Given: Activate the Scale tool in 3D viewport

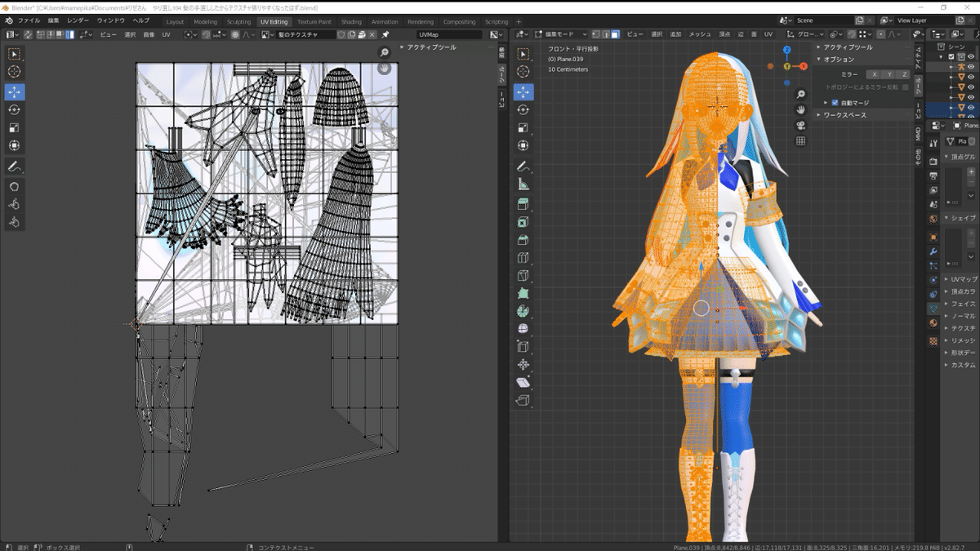Looking at the screenshot, I should pos(523,128).
